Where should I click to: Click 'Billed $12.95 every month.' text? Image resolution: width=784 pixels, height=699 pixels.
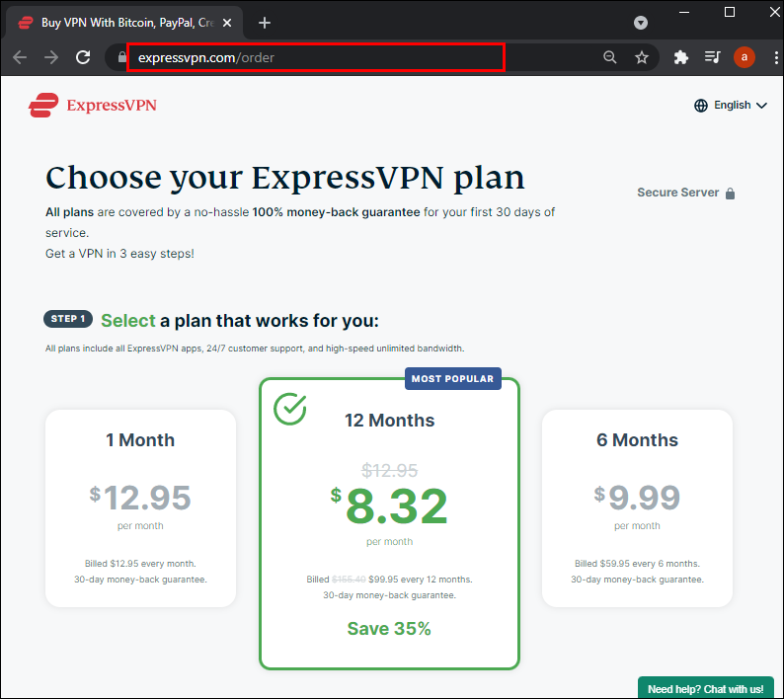[140, 564]
